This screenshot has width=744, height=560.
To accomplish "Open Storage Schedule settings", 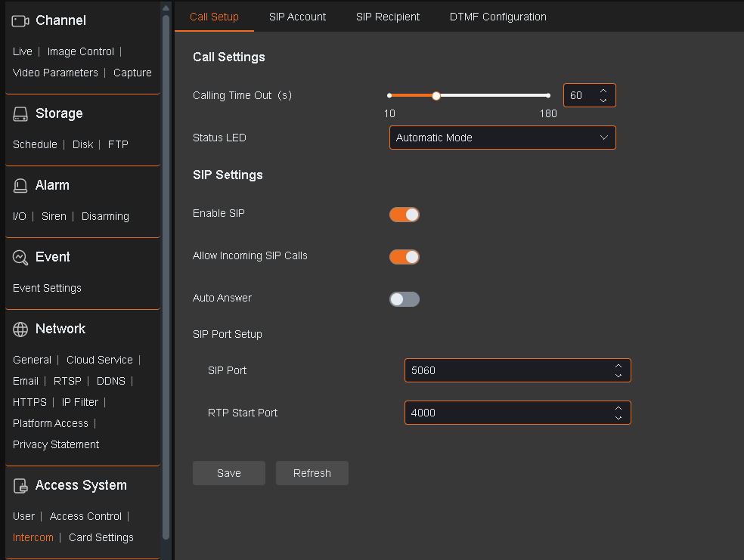I will click(35, 144).
